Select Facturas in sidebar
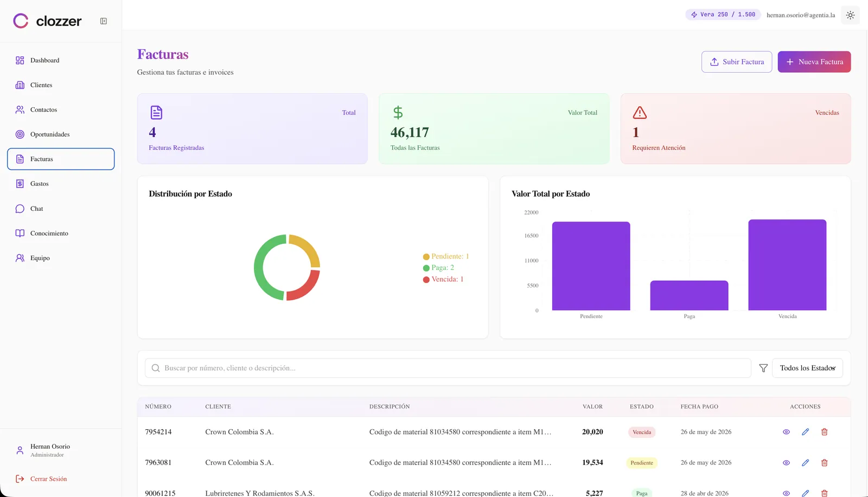868x497 pixels. coord(61,159)
